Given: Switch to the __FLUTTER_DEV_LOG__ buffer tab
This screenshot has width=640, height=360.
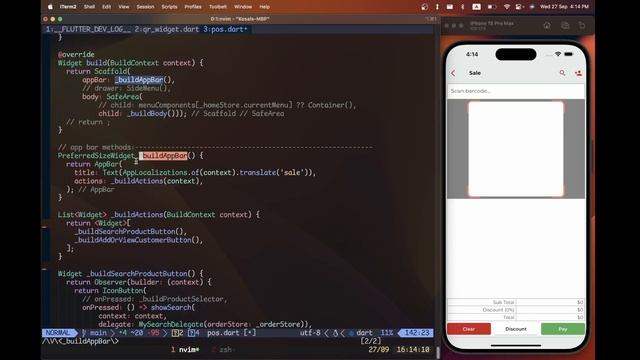Looking at the screenshot, I should 89,29.
